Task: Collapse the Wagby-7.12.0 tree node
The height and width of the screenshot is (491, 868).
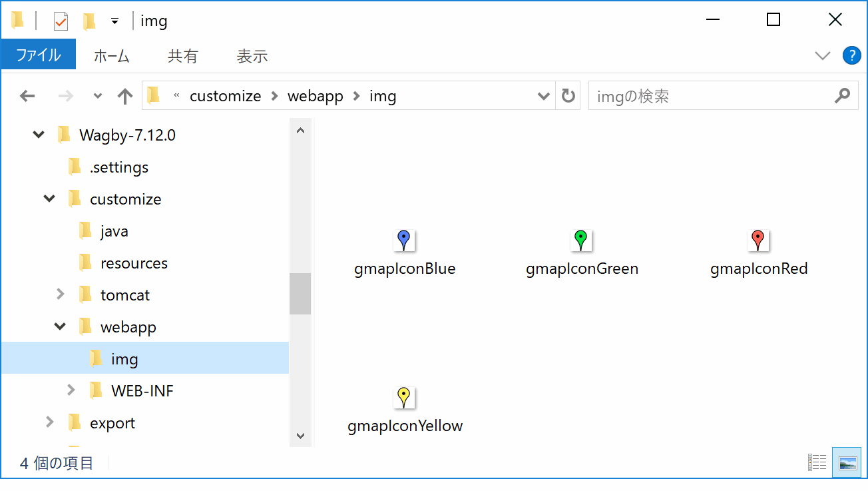Action: pos(38,135)
